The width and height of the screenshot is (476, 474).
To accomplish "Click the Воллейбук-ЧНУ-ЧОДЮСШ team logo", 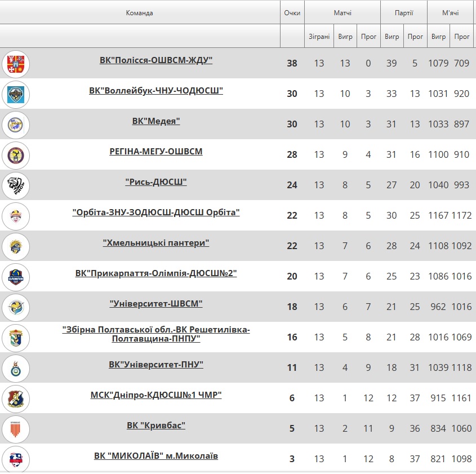I will 16,95.
